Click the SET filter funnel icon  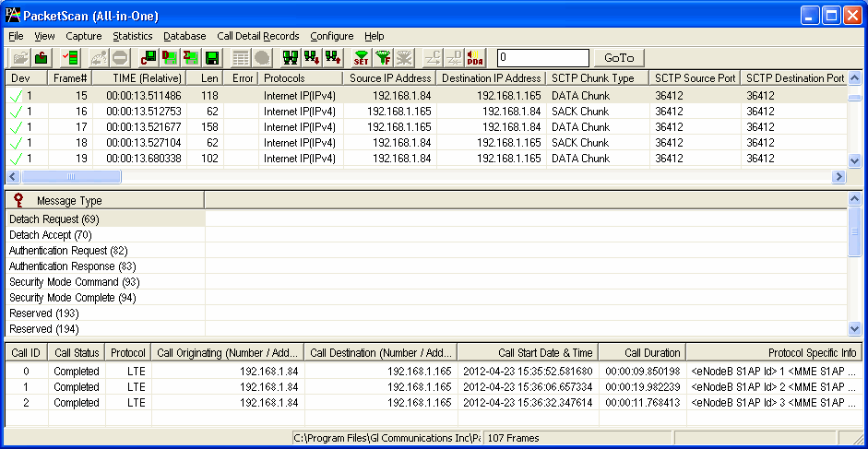coord(362,57)
